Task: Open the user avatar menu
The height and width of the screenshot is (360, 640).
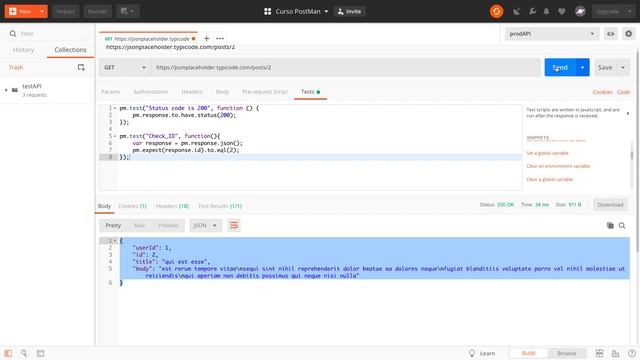Action: tap(580, 11)
